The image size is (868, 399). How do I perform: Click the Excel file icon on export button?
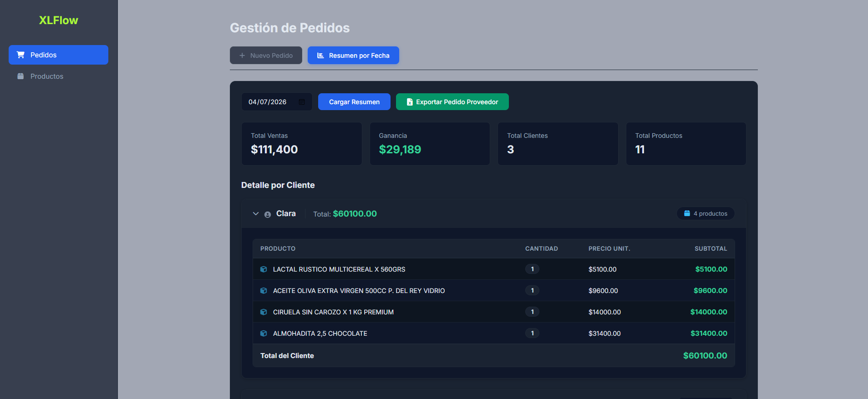tap(410, 102)
